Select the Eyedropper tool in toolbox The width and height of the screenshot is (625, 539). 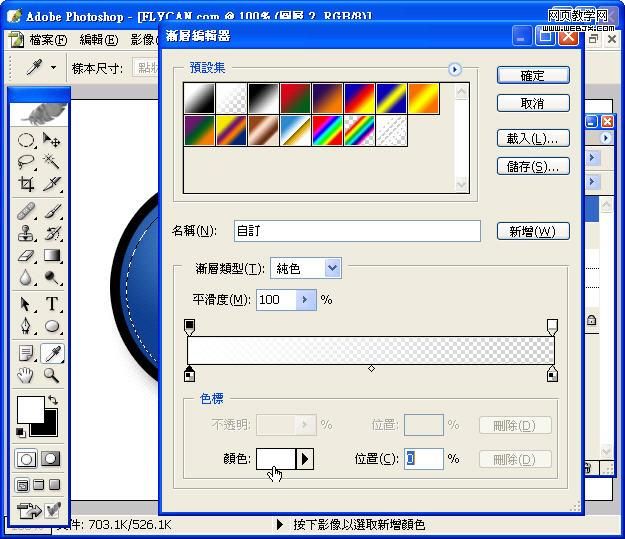52,353
